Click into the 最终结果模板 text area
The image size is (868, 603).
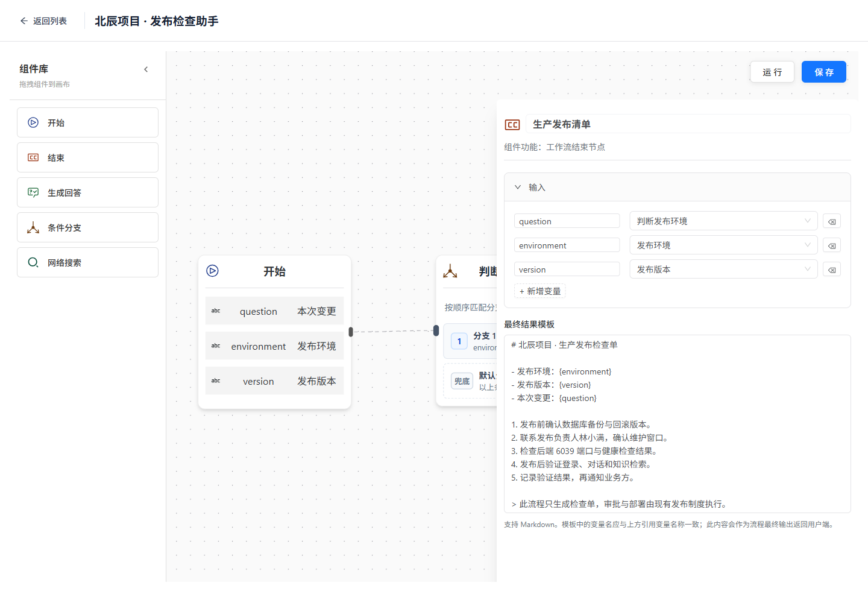tap(678, 424)
